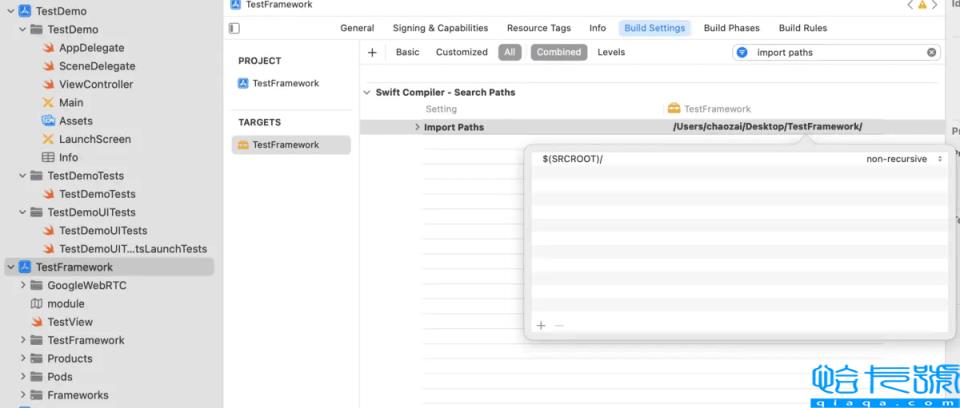Add a build setting with plus button
This screenshot has height=408, width=960.
pos(372,53)
